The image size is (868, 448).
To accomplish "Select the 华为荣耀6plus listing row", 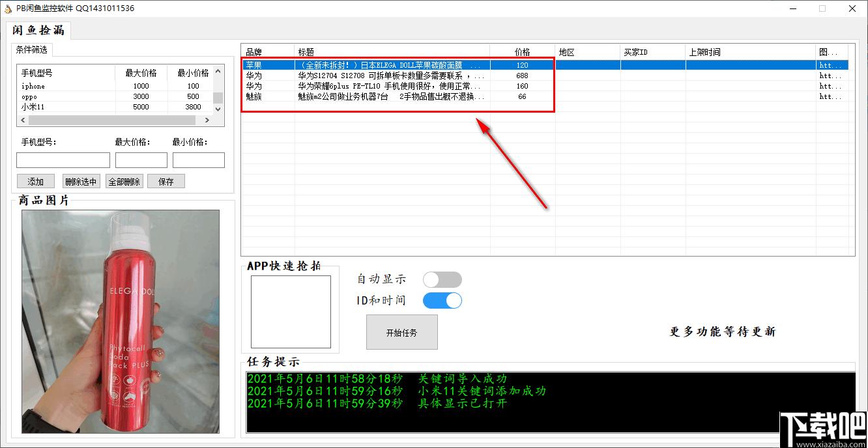I will [x=545, y=86].
